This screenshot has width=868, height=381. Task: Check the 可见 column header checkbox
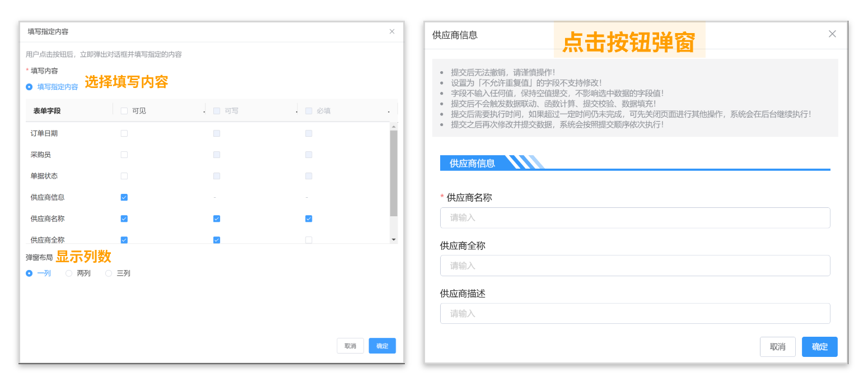pos(124,111)
